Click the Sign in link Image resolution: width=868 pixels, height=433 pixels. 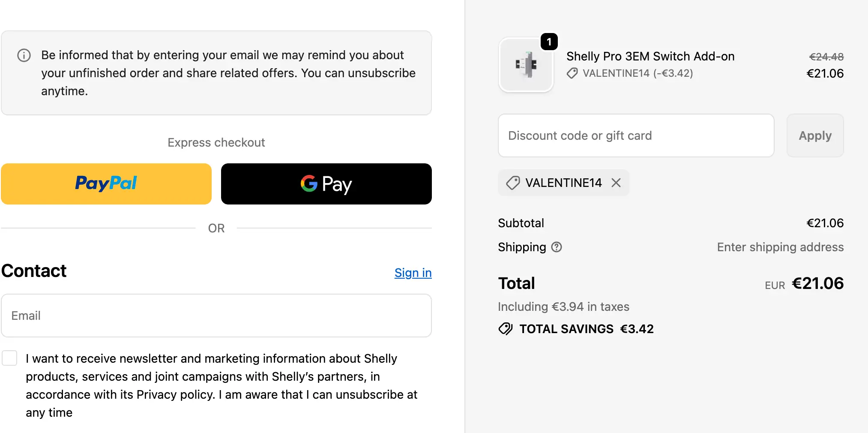point(413,273)
